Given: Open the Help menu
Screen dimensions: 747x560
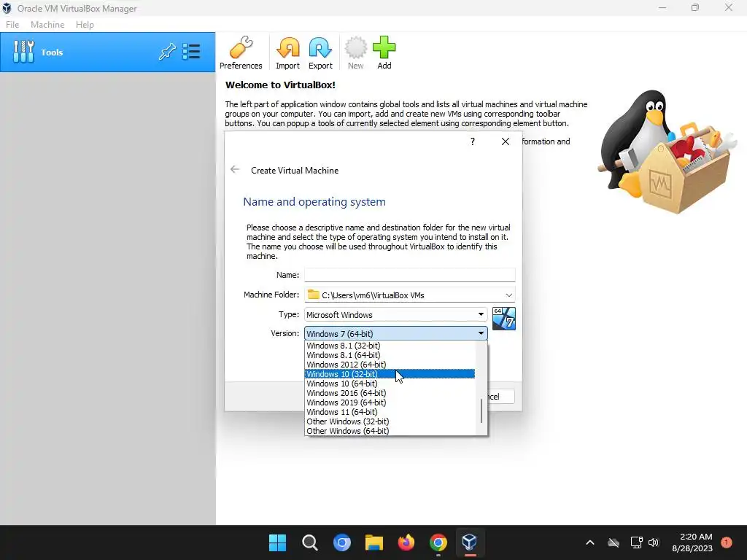Looking at the screenshot, I should pyautogui.click(x=85, y=24).
